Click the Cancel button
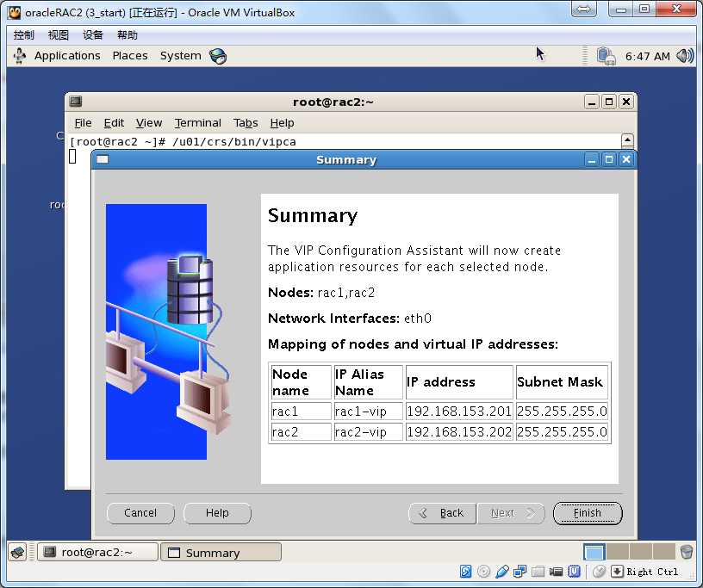The width and height of the screenshot is (703, 588). pyautogui.click(x=140, y=513)
